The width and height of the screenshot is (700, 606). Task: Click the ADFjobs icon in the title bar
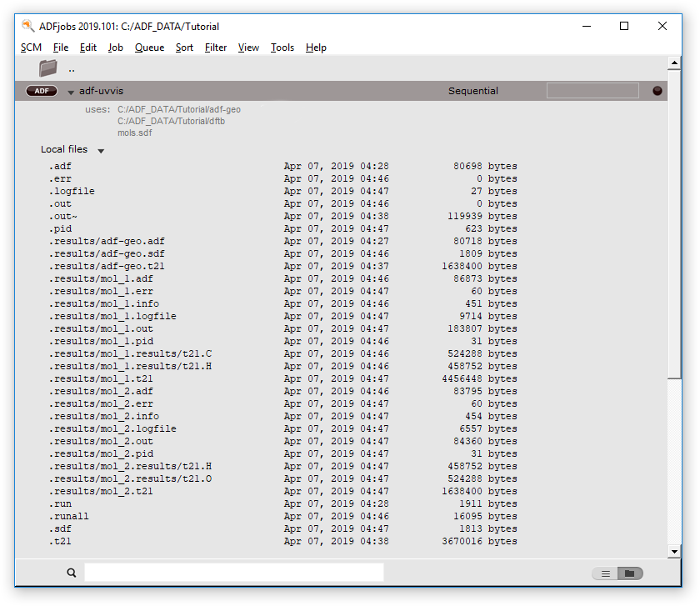click(27, 26)
